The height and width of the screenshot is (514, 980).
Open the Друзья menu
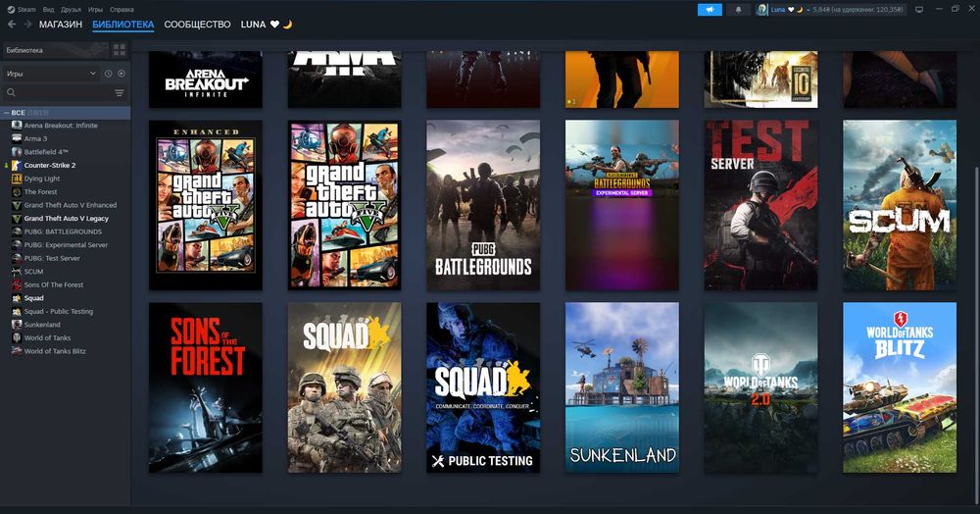tap(71, 10)
